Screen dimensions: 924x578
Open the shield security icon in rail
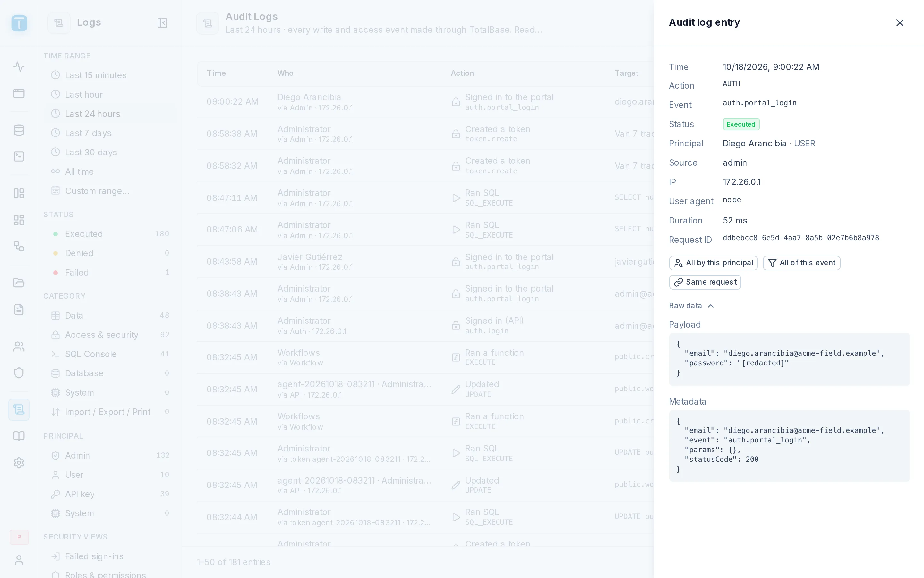coord(19,373)
